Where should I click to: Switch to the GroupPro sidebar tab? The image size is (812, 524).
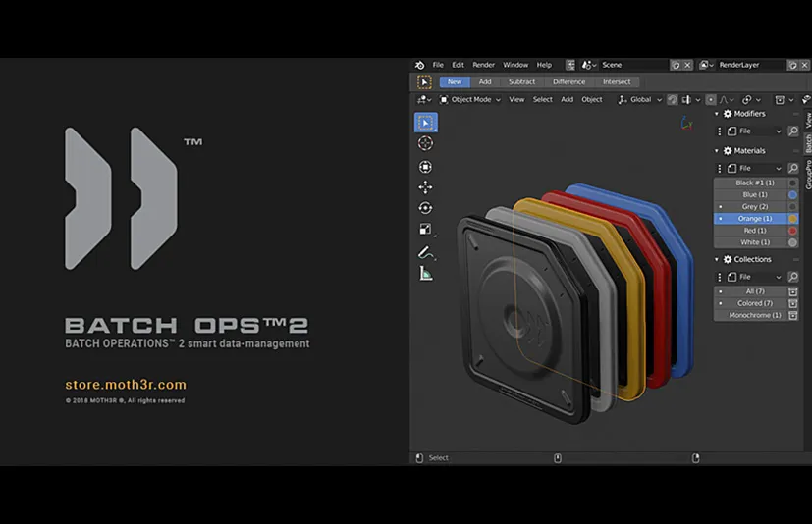808,174
